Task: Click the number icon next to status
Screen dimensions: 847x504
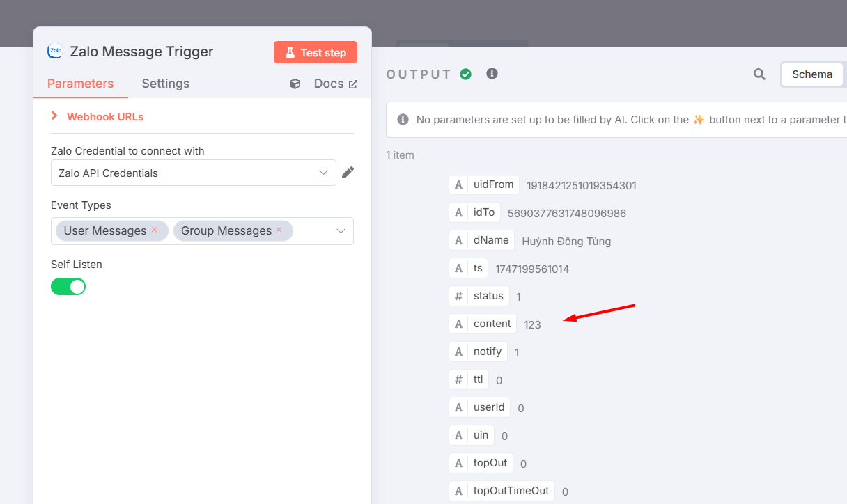Action: click(x=458, y=296)
